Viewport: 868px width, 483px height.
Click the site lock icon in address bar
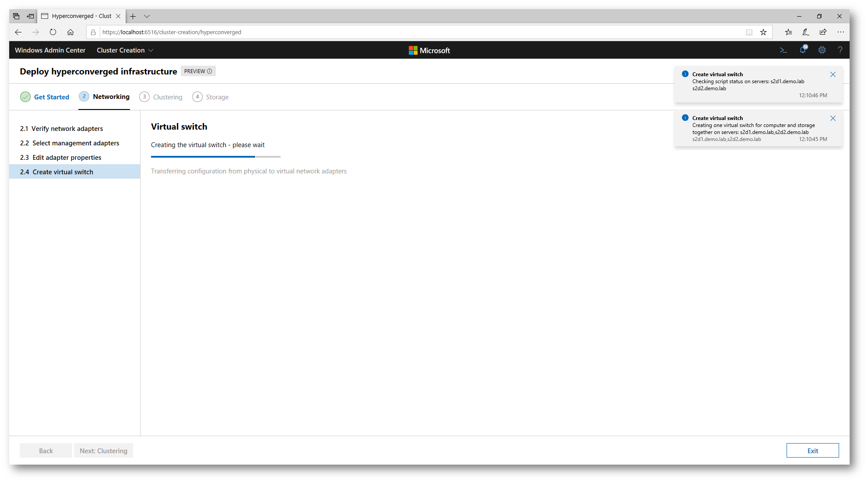pyautogui.click(x=93, y=32)
